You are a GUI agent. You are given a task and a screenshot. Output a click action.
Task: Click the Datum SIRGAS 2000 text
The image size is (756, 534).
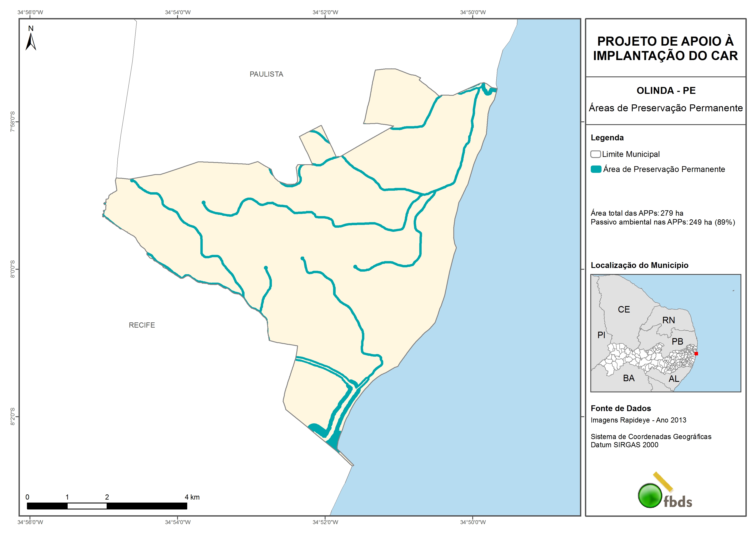coord(624,445)
